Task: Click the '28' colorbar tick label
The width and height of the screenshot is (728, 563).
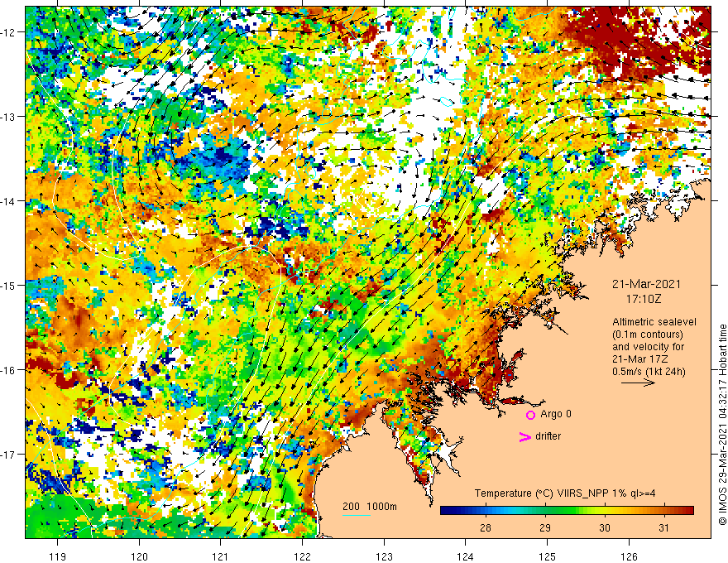Action: 486,527
